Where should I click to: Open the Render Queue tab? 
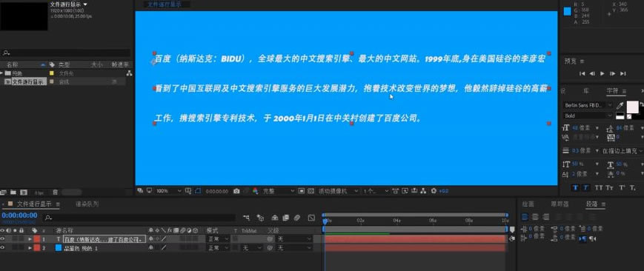pos(87,204)
